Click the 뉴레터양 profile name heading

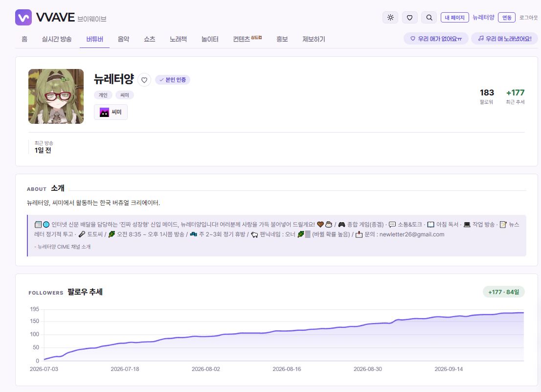coord(114,79)
